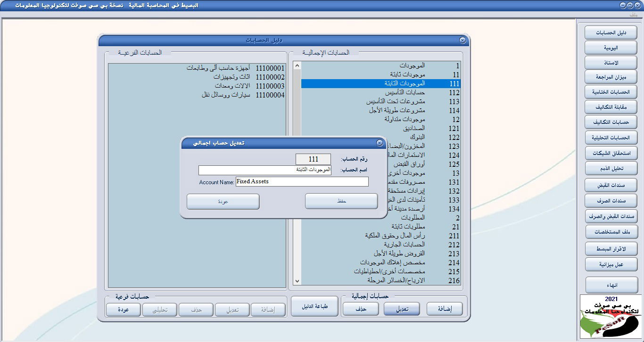
Task: Click the down arrow of the accounts scrollbar
Action: [x=297, y=280]
